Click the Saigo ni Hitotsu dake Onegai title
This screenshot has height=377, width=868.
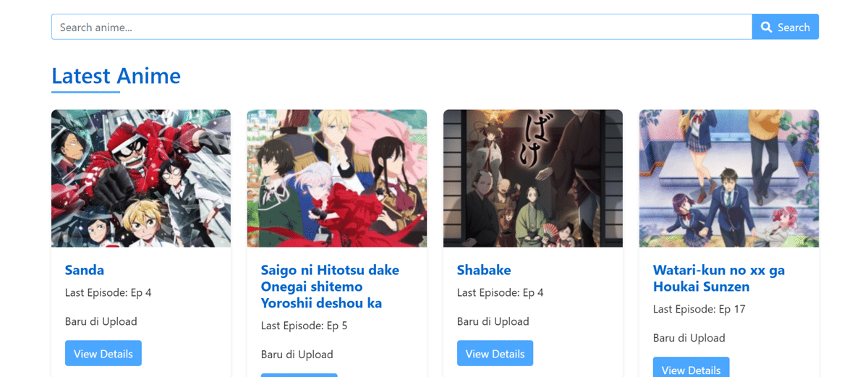(330, 287)
